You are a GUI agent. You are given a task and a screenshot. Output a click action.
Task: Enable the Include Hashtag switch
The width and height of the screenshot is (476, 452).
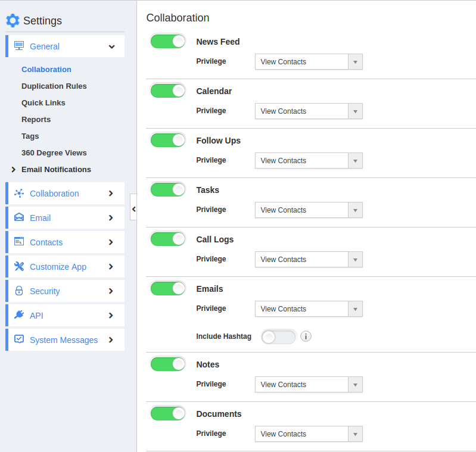[x=278, y=337]
